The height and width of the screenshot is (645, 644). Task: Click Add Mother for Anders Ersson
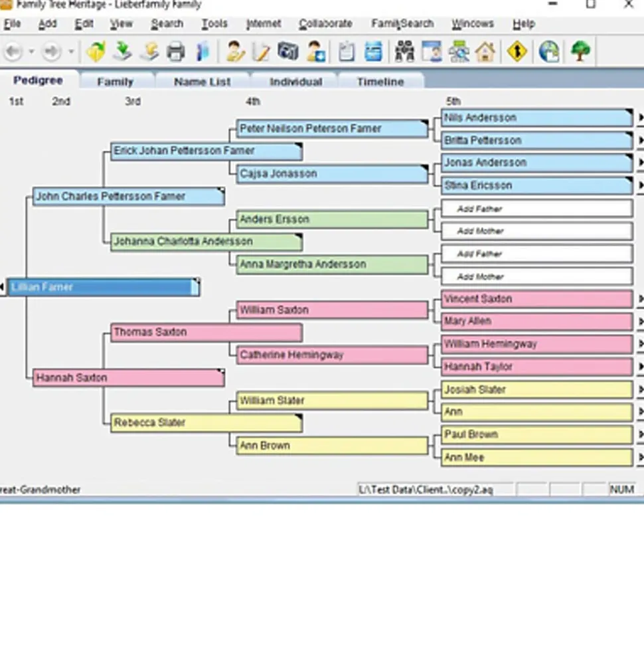(x=536, y=231)
